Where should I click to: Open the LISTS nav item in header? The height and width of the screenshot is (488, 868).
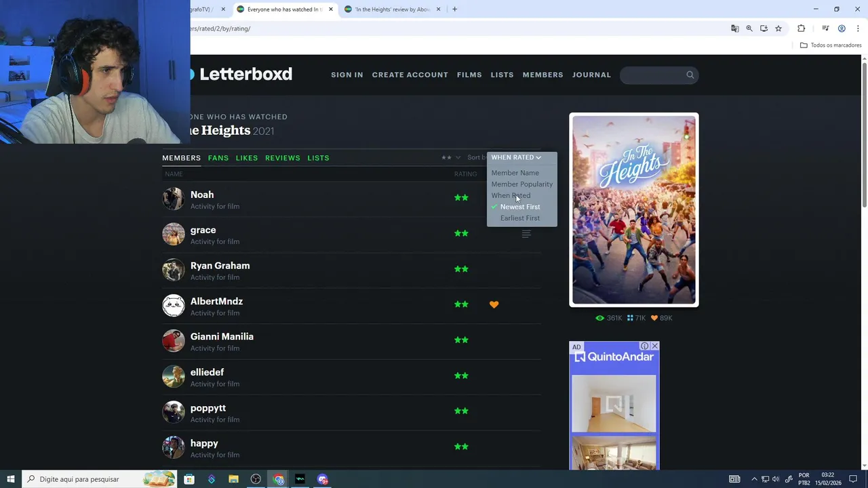point(502,75)
